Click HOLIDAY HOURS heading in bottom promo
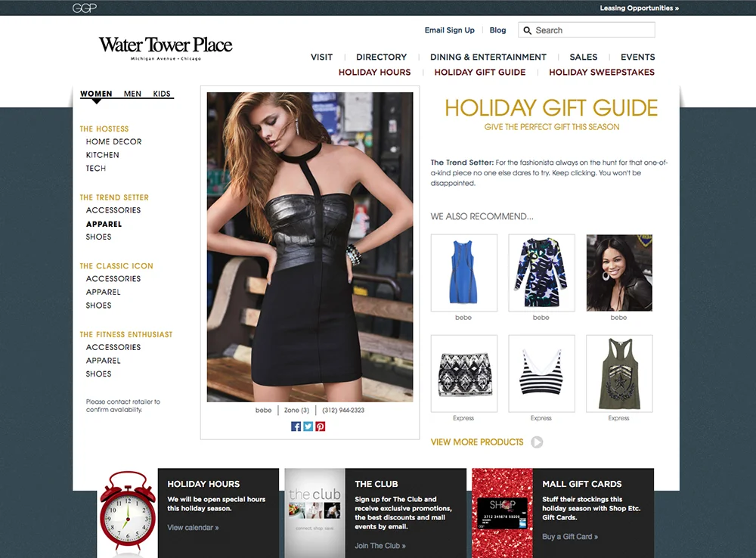 (x=203, y=484)
